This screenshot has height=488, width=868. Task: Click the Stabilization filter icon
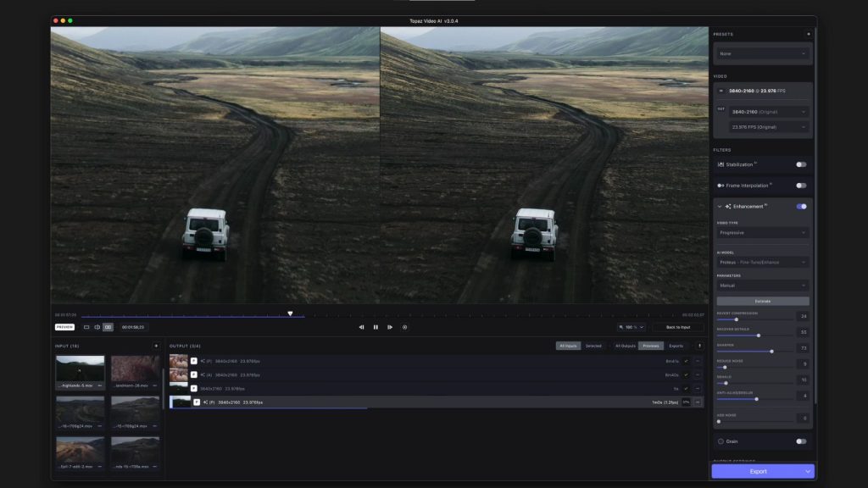click(721, 164)
